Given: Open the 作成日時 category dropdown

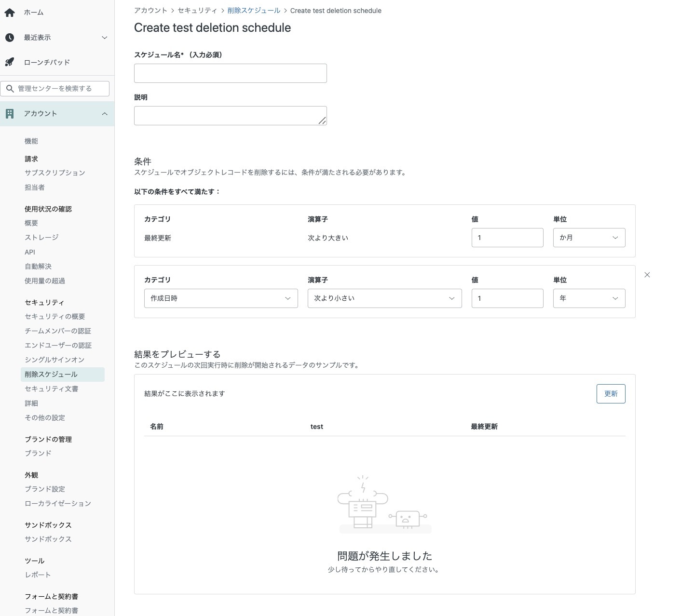Looking at the screenshot, I should click(221, 298).
